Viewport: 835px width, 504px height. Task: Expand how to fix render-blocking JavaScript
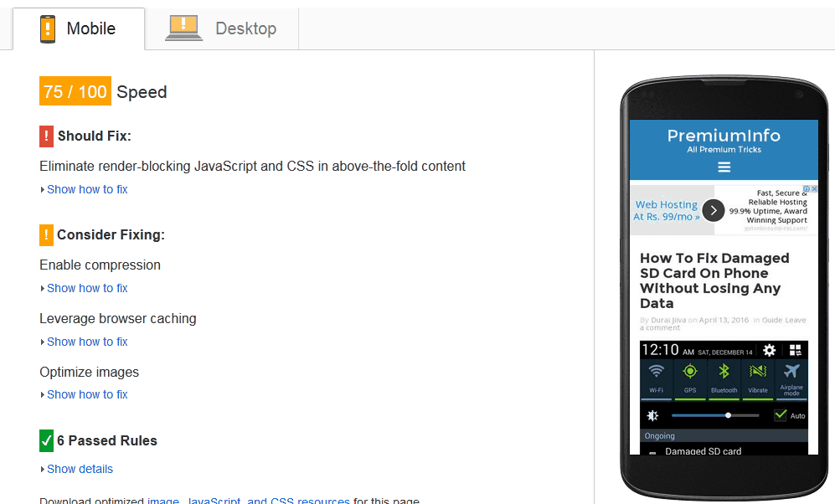(87, 189)
